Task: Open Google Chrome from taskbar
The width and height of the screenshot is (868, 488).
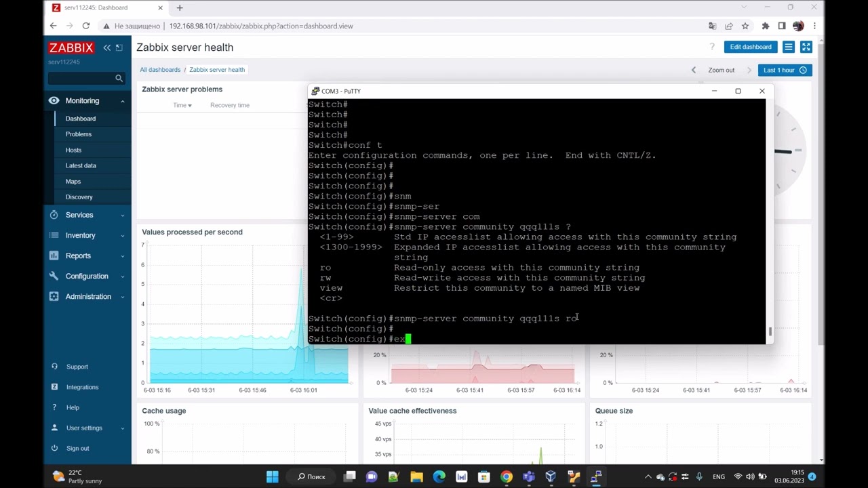Action: coord(506,476)
